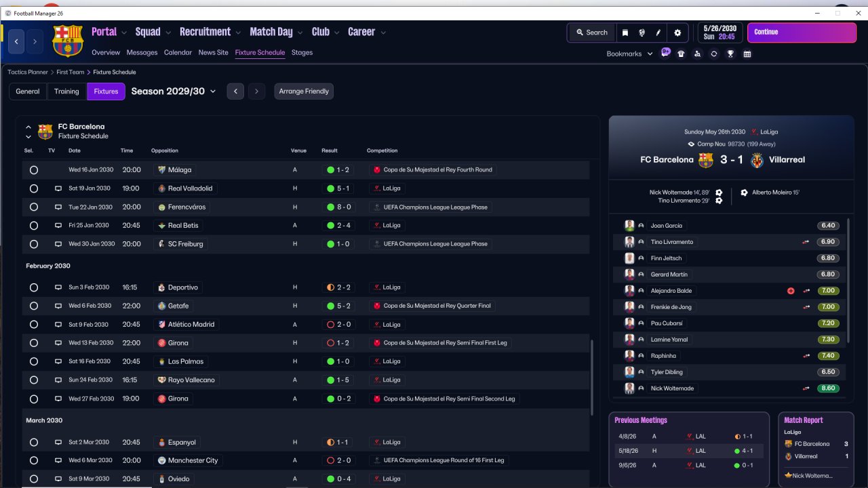Click the Girona 0 - 2 result cell

338,399
